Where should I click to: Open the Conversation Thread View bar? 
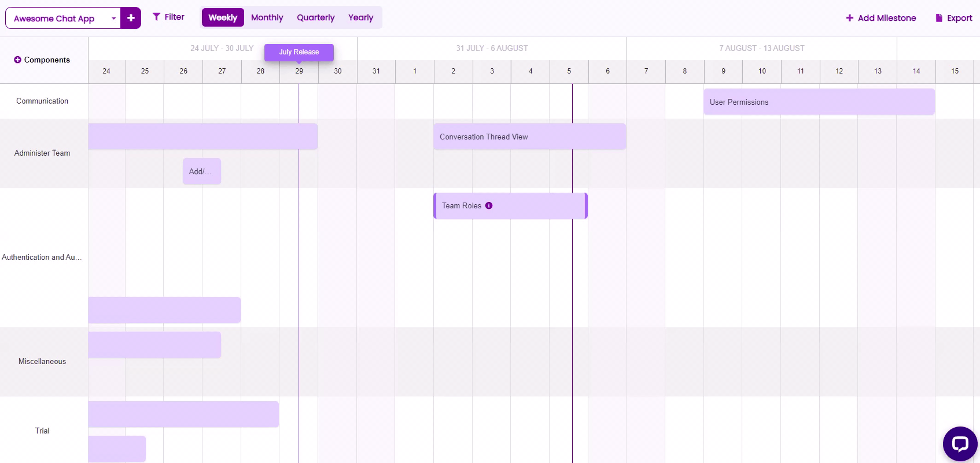[x=530, y=137]
